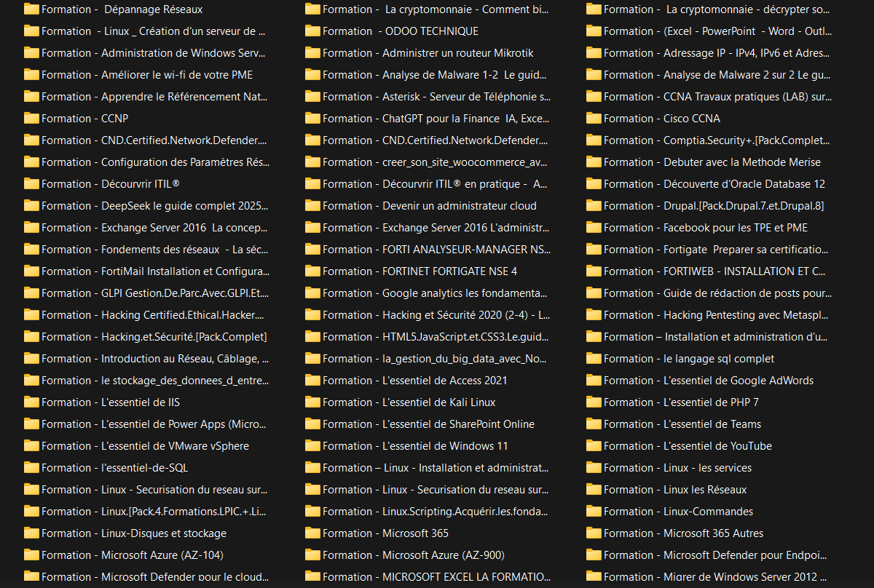Select the FORTINET FORTIGATE NSE 4 folder icon

tap(312, 271)
